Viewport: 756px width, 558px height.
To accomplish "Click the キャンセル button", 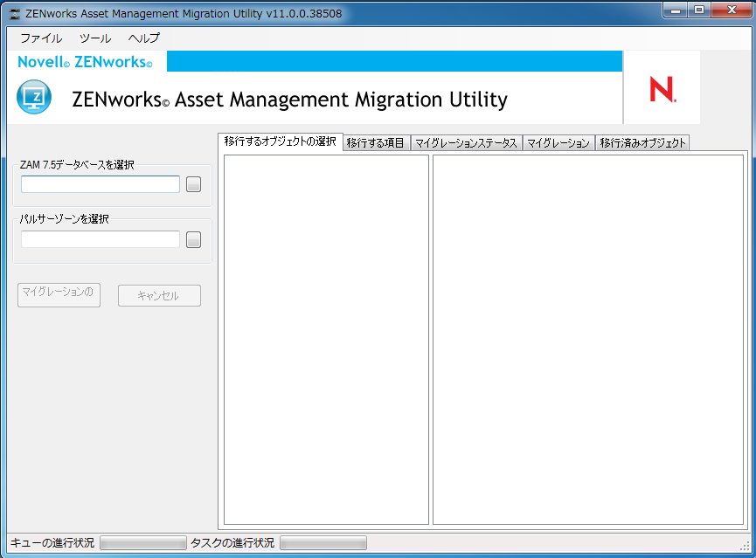I will (159, 295).
